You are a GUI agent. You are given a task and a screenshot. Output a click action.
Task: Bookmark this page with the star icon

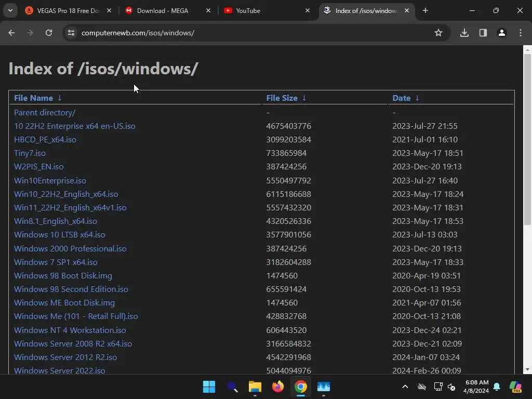[x=438, y=33]
